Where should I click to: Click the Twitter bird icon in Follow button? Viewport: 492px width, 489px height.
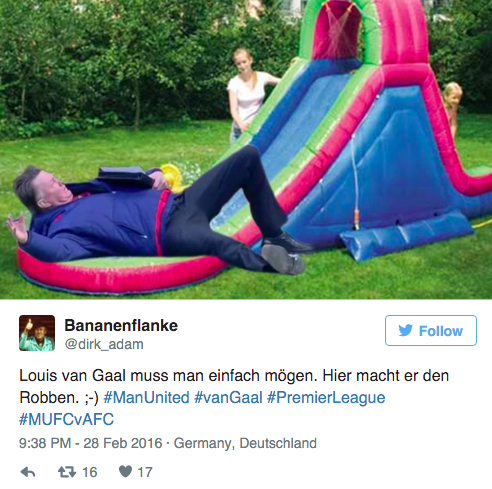pyautogui.click(x=406, y=330)
